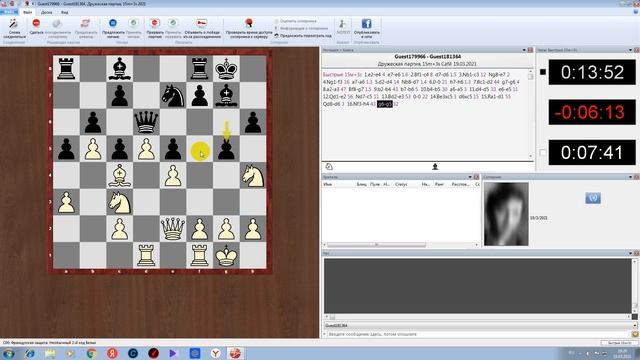
Task: Select the highlighted move g6-g5 in notation
Action: pos(384,104)
